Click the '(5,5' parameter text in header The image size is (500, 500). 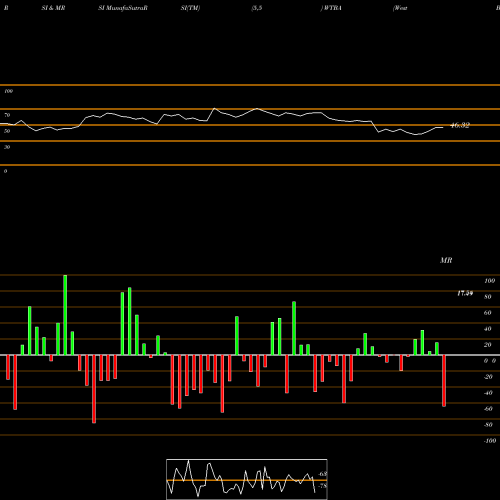click(257, 8)
